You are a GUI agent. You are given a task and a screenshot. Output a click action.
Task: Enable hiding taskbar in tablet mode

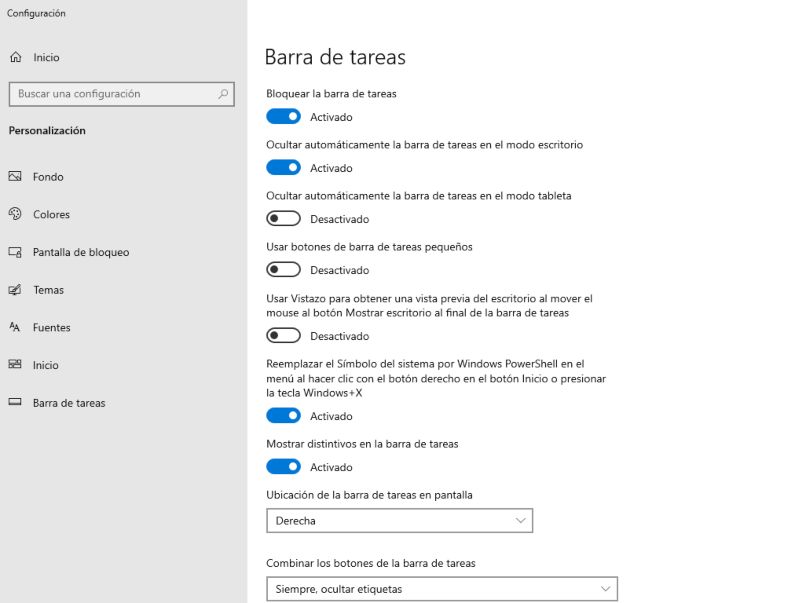click(283, 218)
